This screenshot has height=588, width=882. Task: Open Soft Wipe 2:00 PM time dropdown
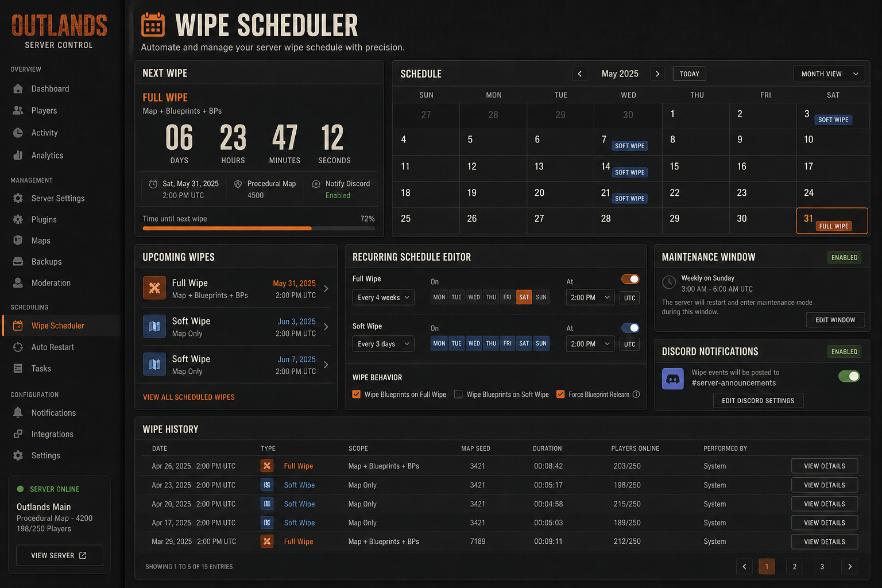point(590,344)
